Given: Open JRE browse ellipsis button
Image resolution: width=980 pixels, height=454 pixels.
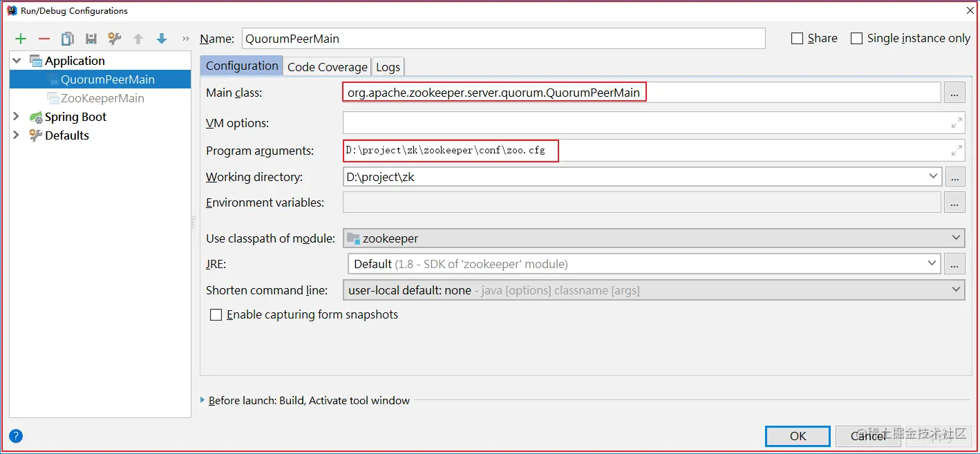Looking at the screenshot, I should coord(954,264).
